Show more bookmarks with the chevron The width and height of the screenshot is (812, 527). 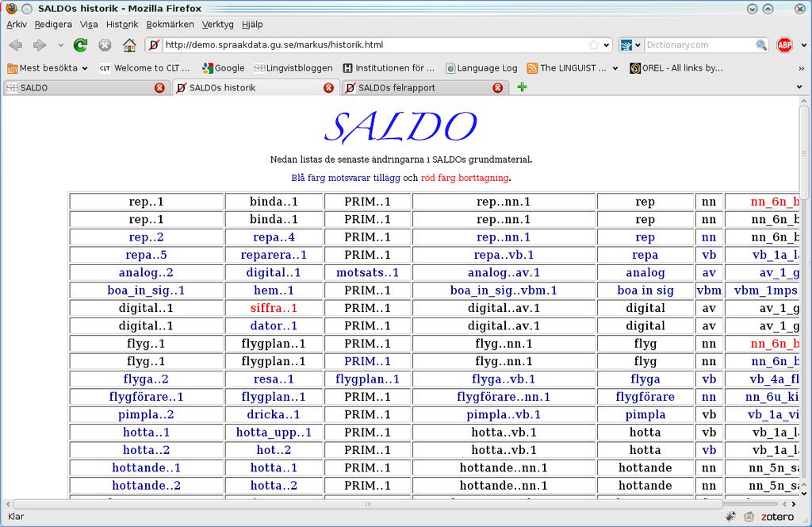(x=801, y=68)
